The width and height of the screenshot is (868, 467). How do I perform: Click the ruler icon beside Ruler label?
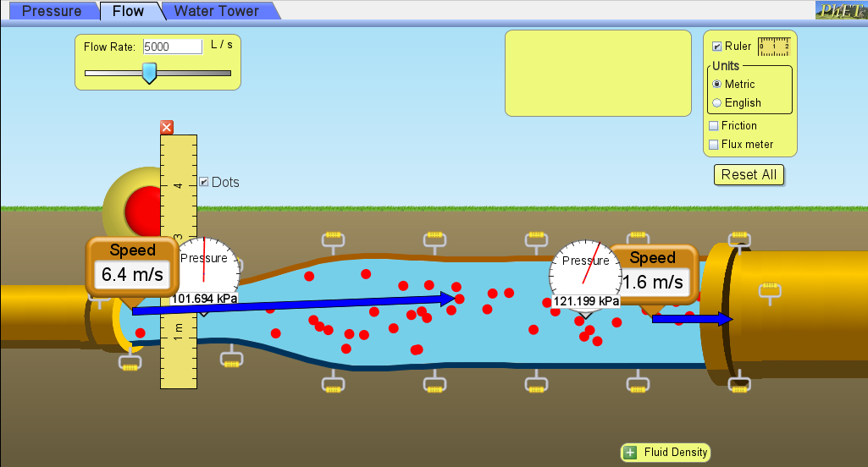pos(773,47)
